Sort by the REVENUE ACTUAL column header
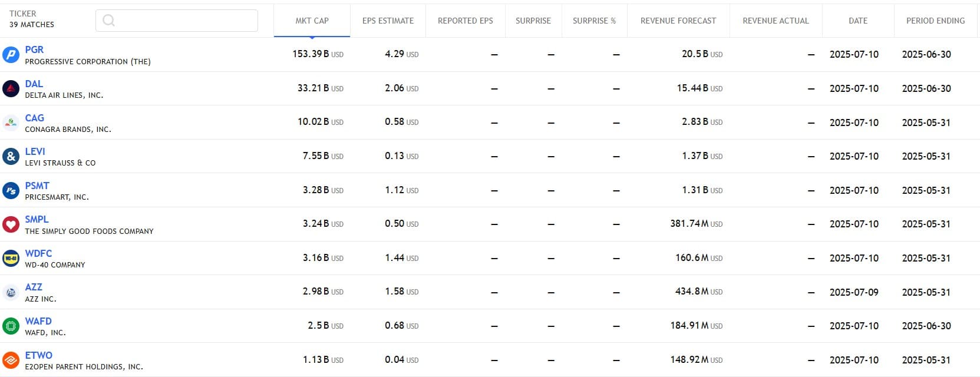Image resolution: width=980 pixels, height=377 pixels. pyautogui.click(x=776, y=21)
